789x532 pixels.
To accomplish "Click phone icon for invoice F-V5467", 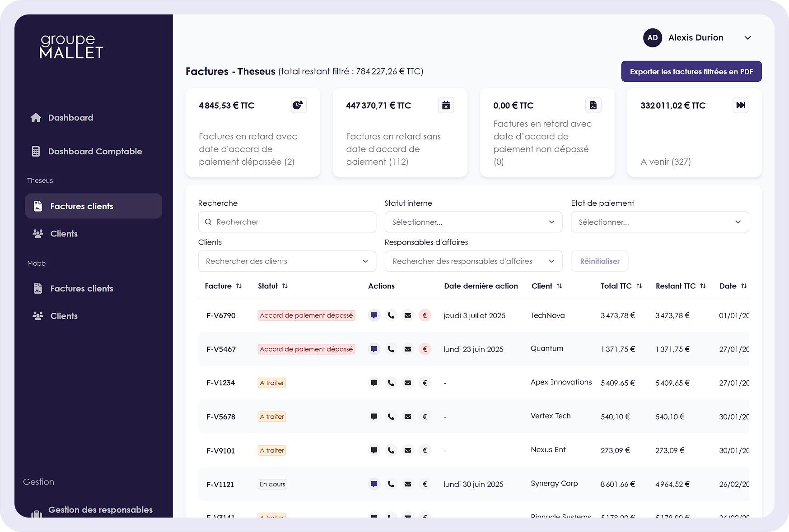I will pos(391,349).
